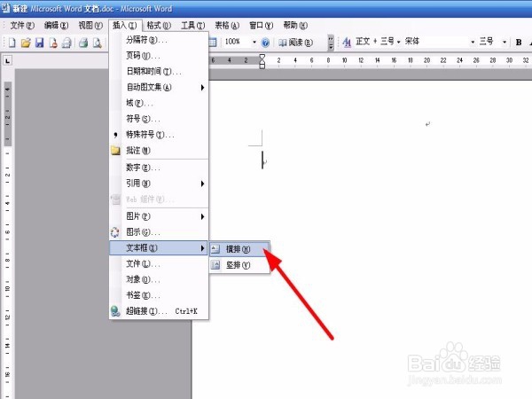Click the Print toolbar icon
The image size is (532, 399).
83,43
